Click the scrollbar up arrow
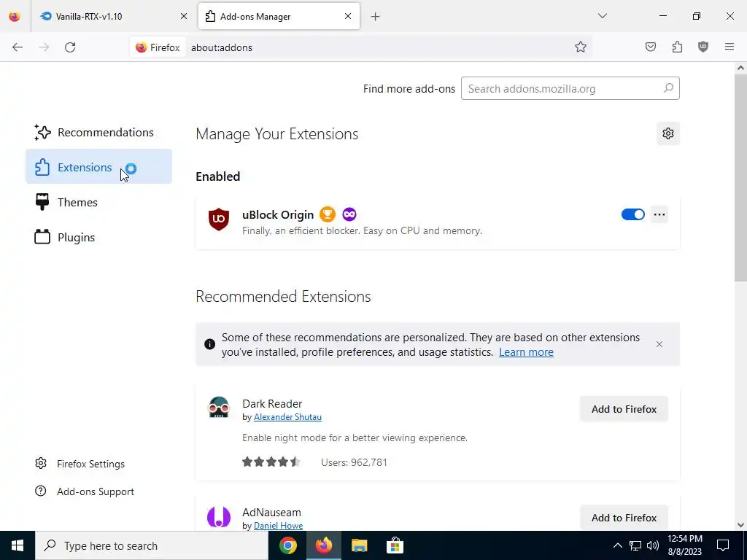The height and width of the screenshot is (560, 747). click(740, 68)
